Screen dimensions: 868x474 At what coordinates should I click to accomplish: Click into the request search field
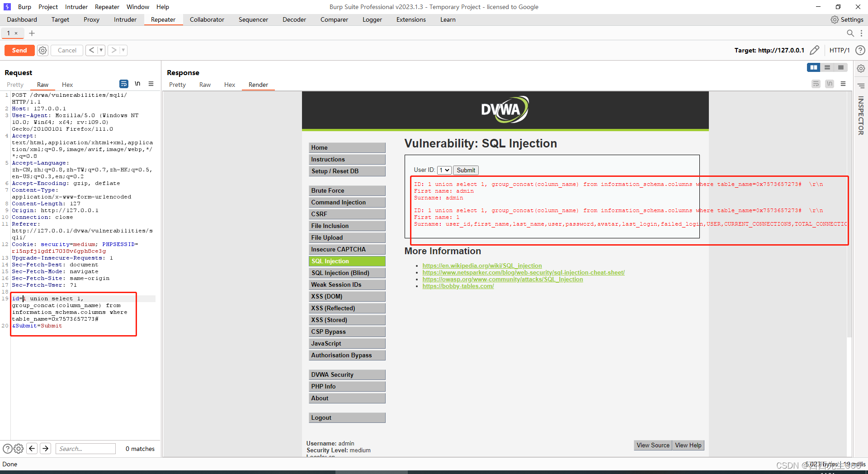pyautogui.click(x=85, y=449)
